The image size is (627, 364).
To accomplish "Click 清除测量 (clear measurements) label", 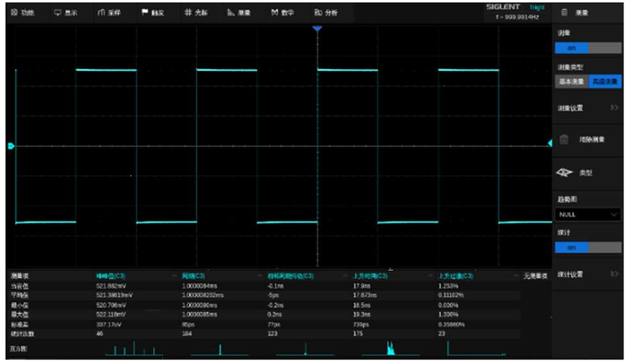I will coord(592,139).
